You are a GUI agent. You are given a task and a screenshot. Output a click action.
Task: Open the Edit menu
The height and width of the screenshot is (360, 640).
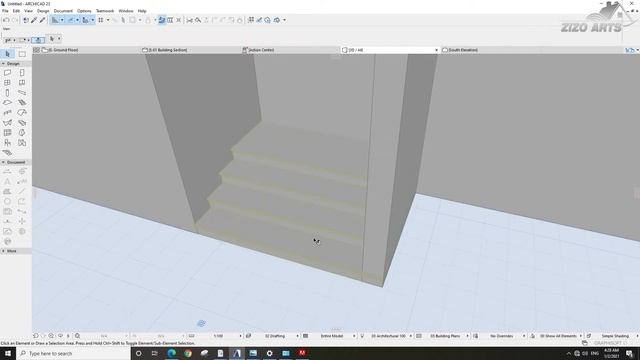click(x=16, y=11)
